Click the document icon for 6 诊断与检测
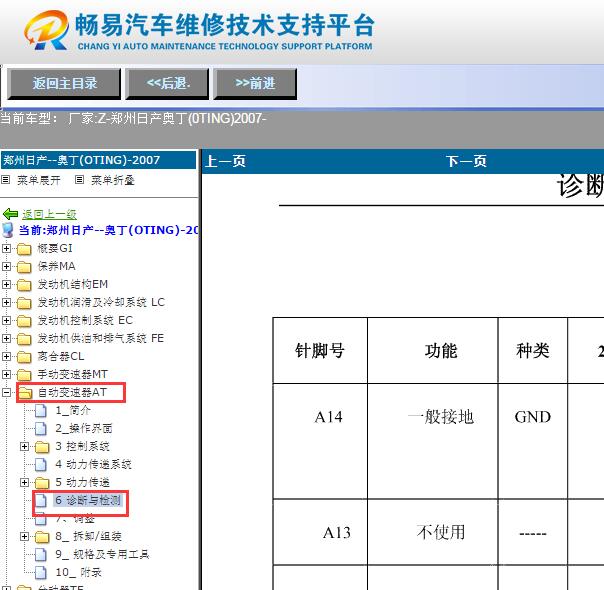The height and width of the screenshot is (590, 604). tap(41, 501)
